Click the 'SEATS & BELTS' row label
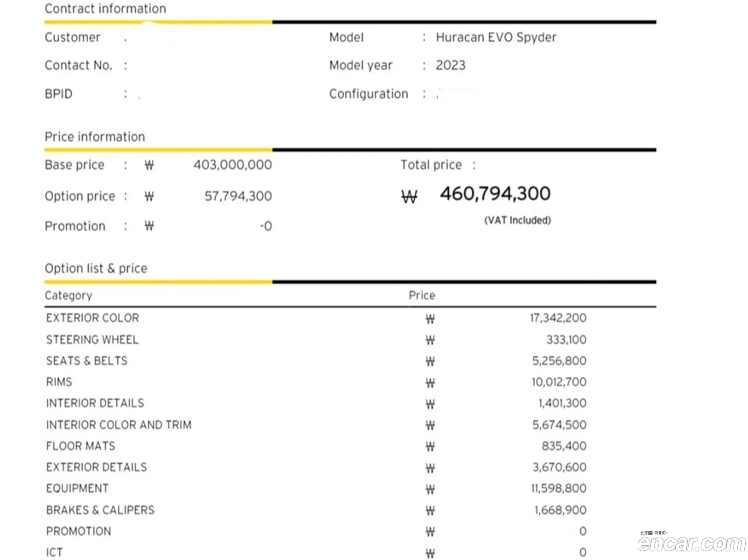Image resolution: width=748 pixels, height=560 pixels. coord(86,361)
